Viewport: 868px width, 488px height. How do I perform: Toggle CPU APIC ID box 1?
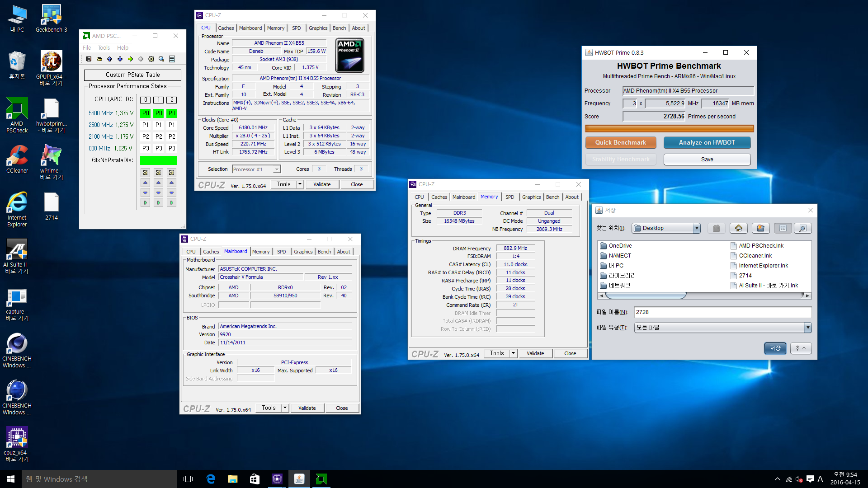click(x=158, y=100)
